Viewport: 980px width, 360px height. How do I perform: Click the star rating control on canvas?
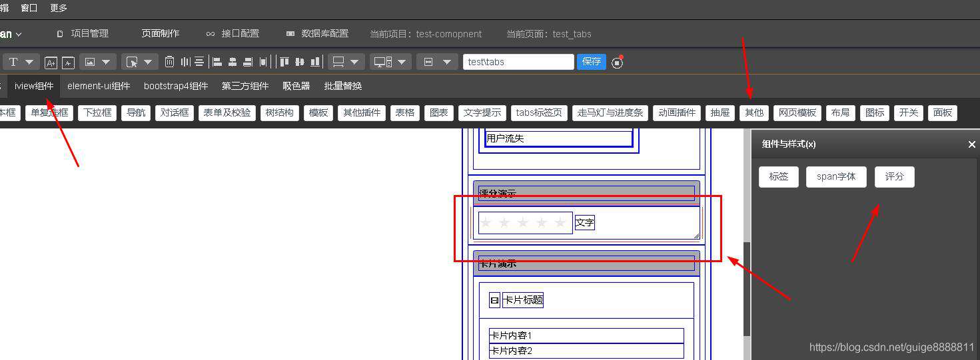[525, 223]
